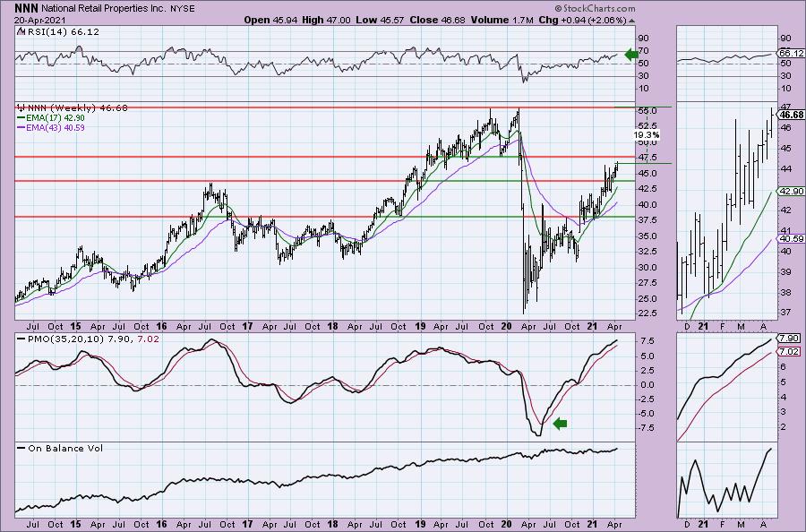806x532 pixels.
Task: Click the 42.90 EMA tag on the right axis
Action: (791, 191)
